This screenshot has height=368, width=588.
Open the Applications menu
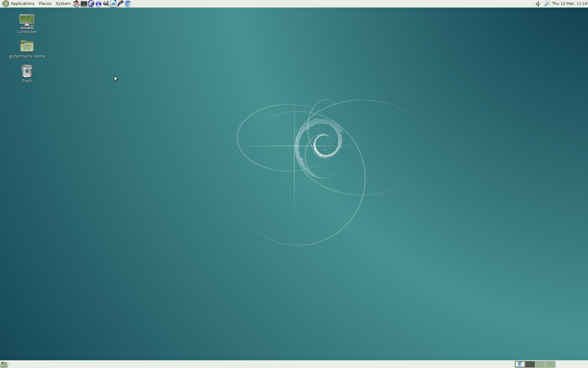coord(23,4)
